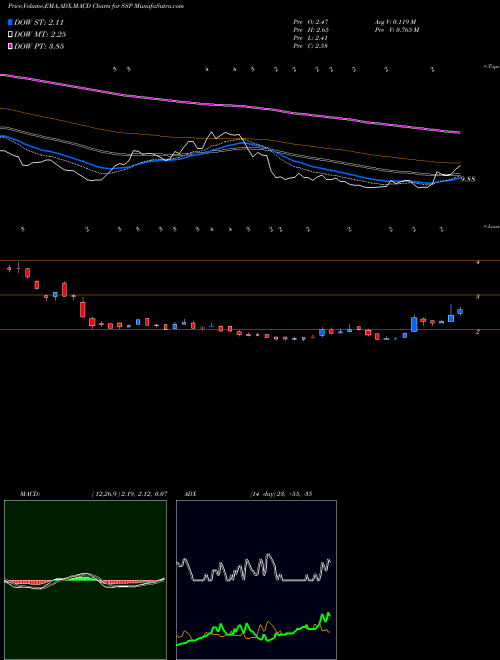Open the dark blue ADX chart panel
This screenshot has height=660, width=500.
coord(256,580)
